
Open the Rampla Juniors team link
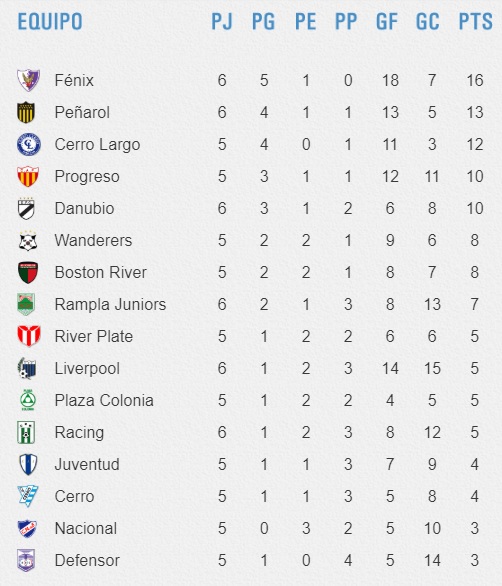click(110, 305)
